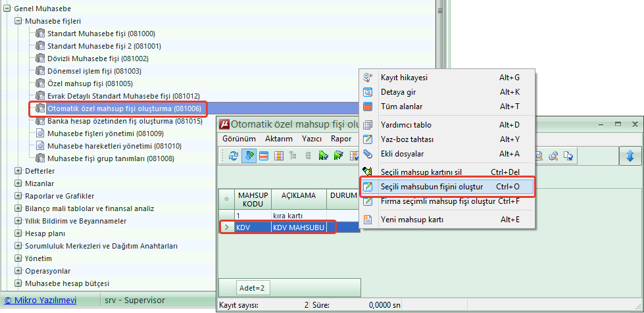Click the blue up-down arrow toolbar button

(x=630, y=156)
